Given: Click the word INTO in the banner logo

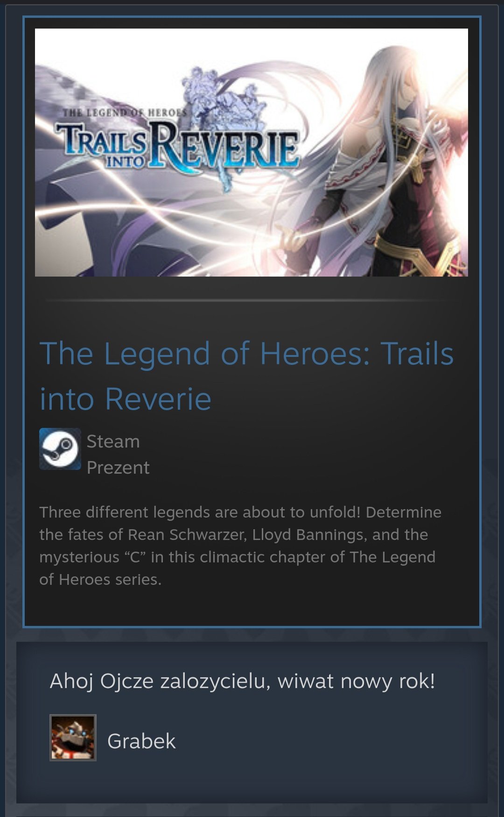Looking at the screenshot, I should click(x=125, y=162).
